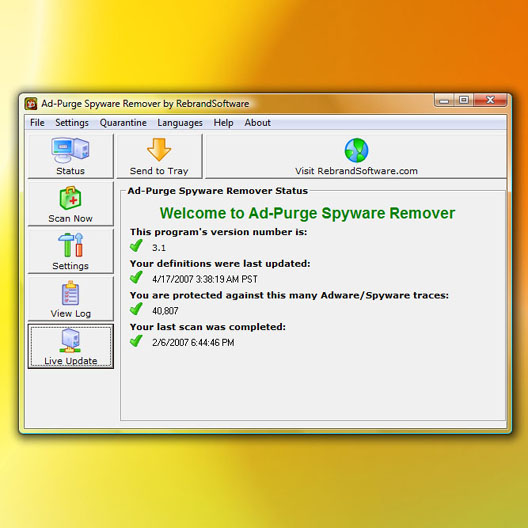
Task: Click the version number 3.1 text
Action: pos(159,248)
